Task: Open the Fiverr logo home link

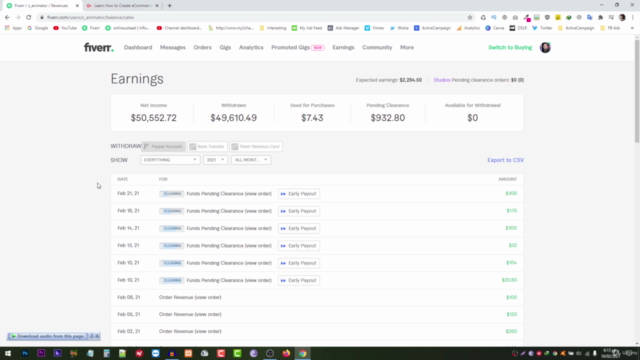Action: (99, 47)
